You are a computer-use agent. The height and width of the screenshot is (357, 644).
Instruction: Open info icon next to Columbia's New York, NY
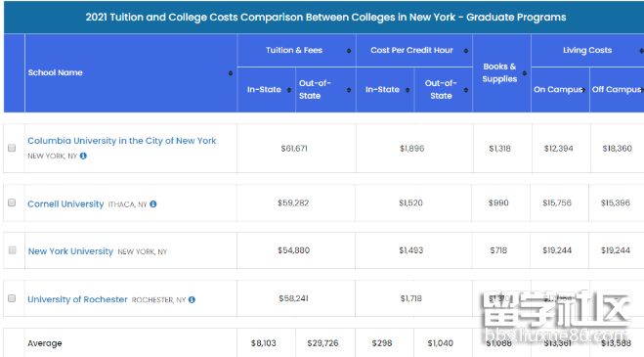coord(83,156)
